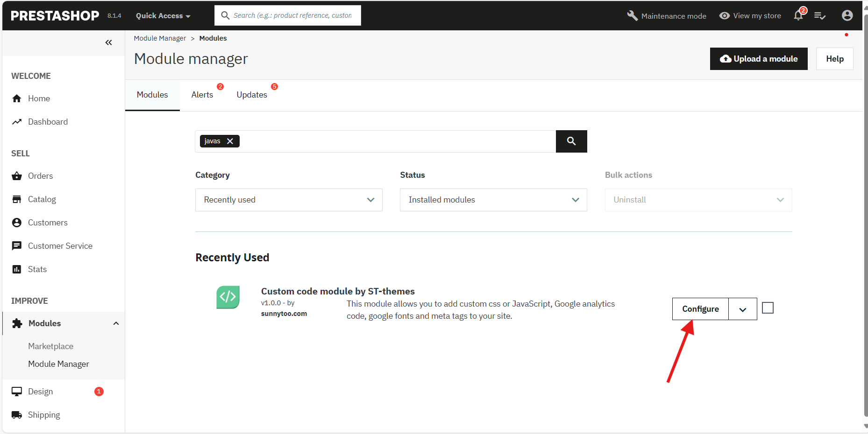Click the module search magnifier button

click(571, 141)
